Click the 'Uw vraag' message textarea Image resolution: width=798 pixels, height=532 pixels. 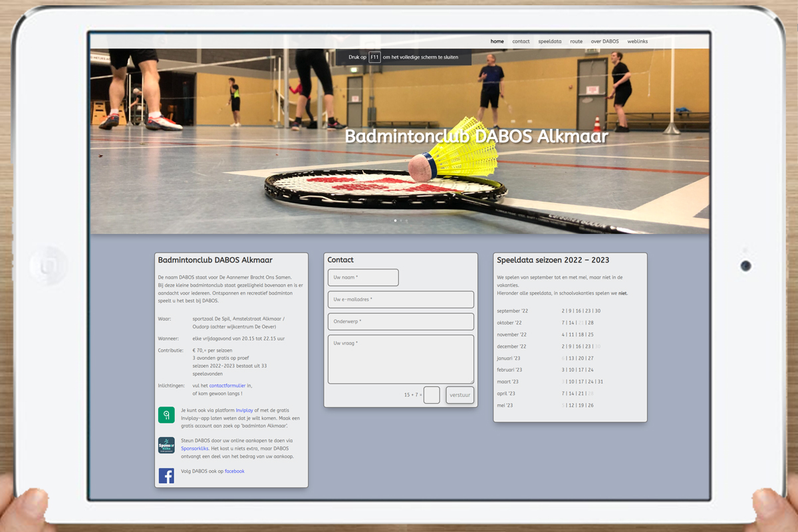pos(400,359)
